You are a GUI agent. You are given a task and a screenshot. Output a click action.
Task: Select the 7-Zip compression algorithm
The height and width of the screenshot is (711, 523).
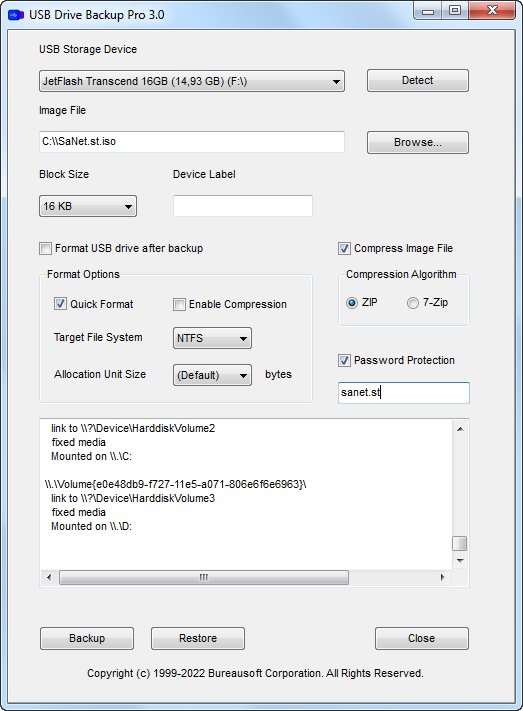(x=412, y=302)
